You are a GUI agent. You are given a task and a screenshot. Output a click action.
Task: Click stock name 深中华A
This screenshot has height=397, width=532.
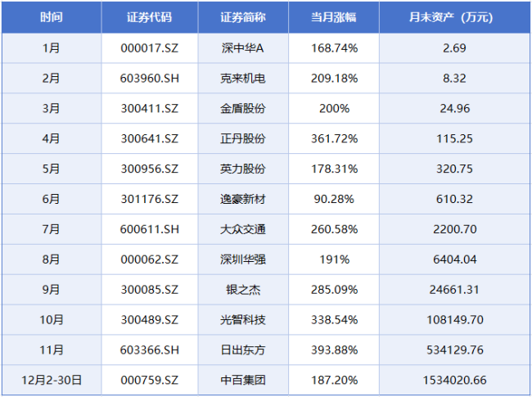pos(243,48)
